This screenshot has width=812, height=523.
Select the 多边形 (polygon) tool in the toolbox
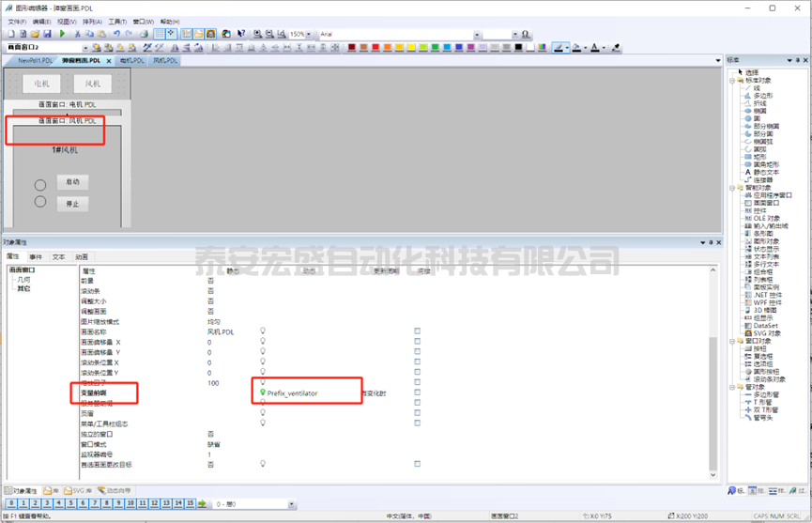[x=763, y=95]
